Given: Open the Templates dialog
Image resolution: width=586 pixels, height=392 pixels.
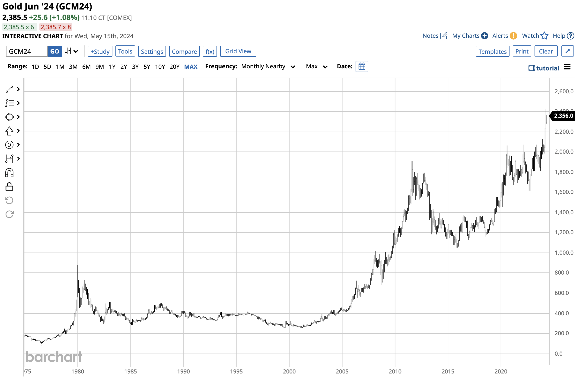Looking at the screenshot, I should (492, 51).
